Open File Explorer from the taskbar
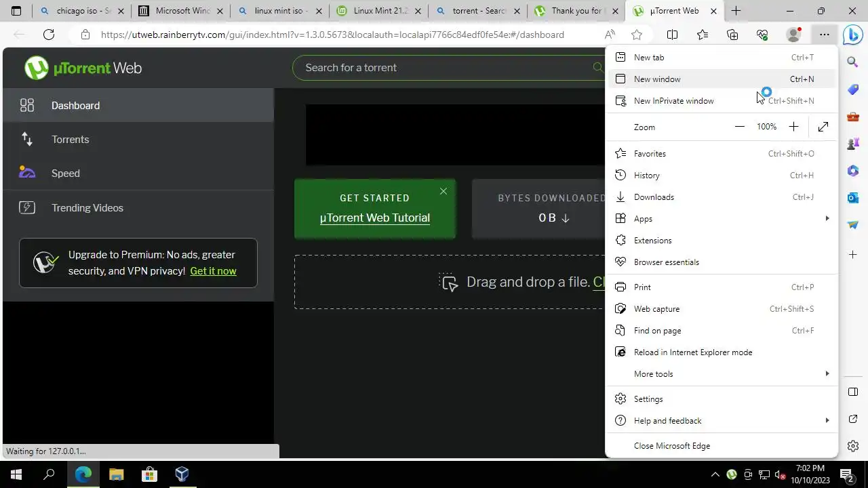This screenshot has width=868, height=488. click(x=116, y=474)
